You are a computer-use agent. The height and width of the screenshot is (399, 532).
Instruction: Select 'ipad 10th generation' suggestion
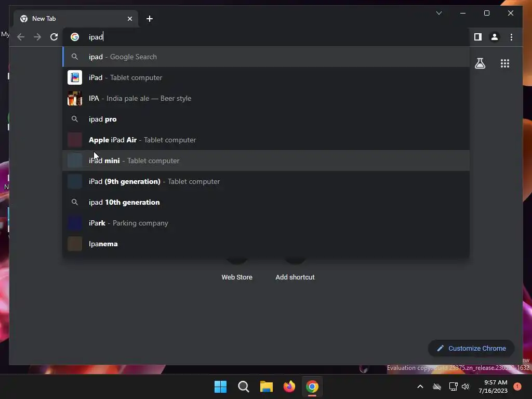click(266, 202)
